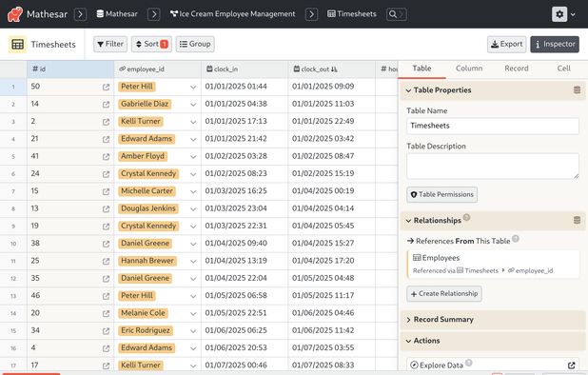Click database icon beside Relationships
Viewport: 588px width, 375px height.
coord(577,220)
